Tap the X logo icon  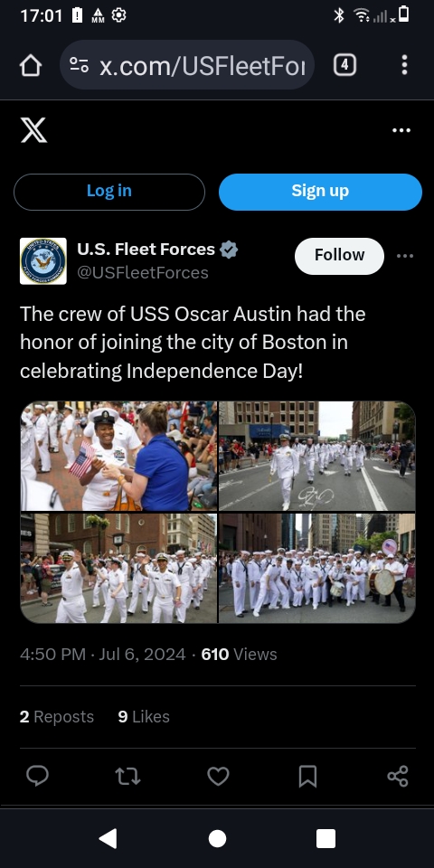(33, 130)
